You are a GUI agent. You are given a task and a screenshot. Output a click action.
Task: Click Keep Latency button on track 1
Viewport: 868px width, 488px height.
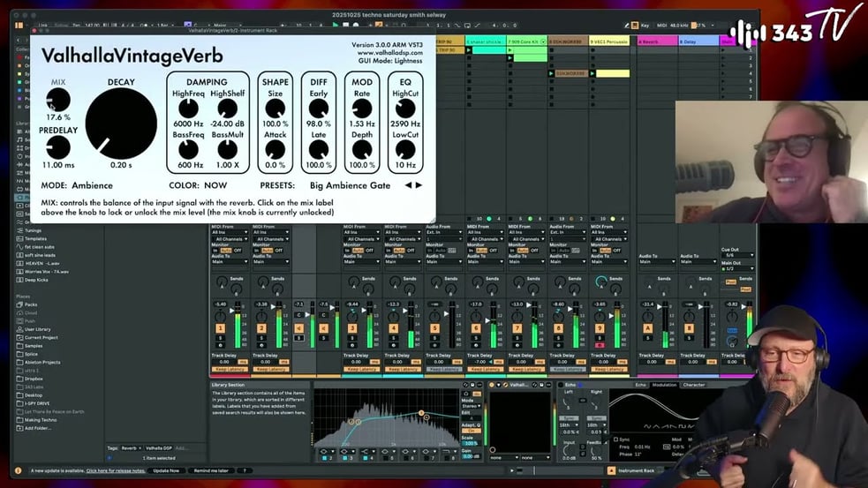click(230, 369)
